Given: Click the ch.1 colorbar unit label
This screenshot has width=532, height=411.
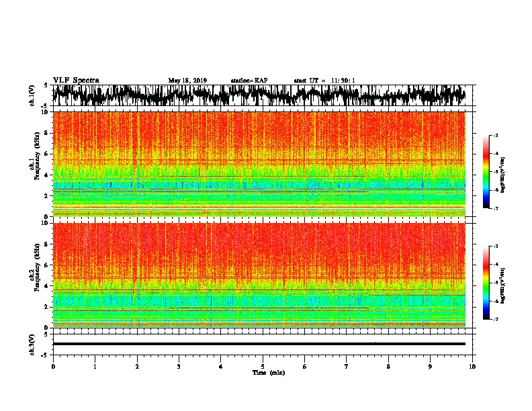Looking at the screenshot, I should point(503,175).
